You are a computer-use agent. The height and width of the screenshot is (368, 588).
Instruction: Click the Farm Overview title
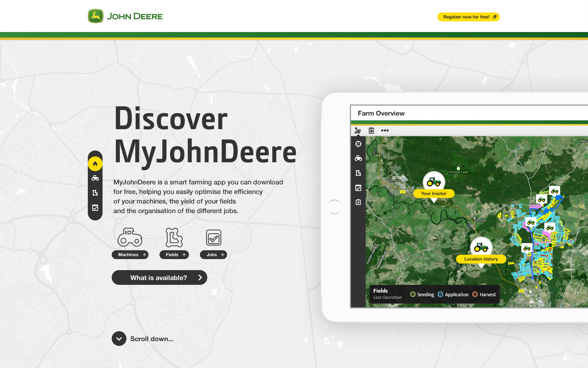coord(381,113)
